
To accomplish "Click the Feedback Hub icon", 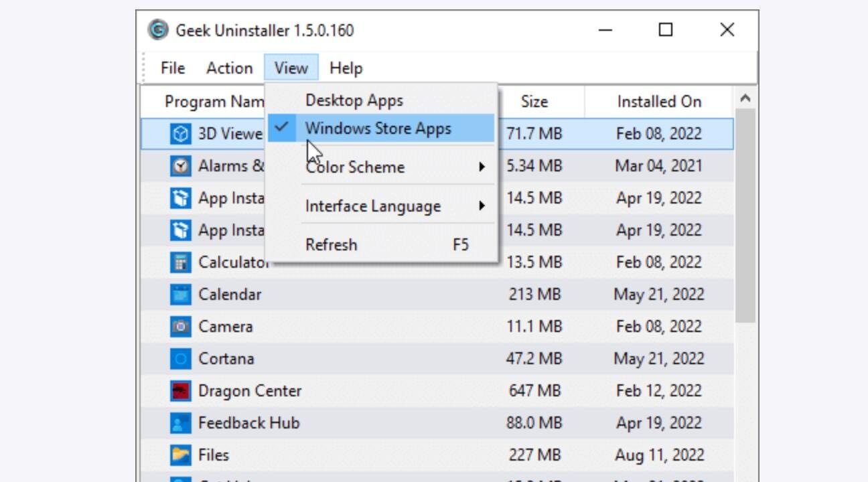I will (180, 423).
